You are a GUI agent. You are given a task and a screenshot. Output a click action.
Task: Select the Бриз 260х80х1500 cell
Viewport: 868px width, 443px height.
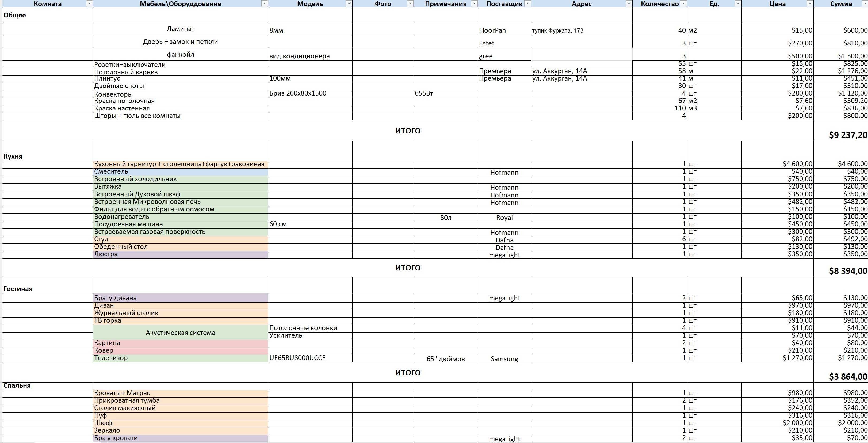click(x=310, y=94)
